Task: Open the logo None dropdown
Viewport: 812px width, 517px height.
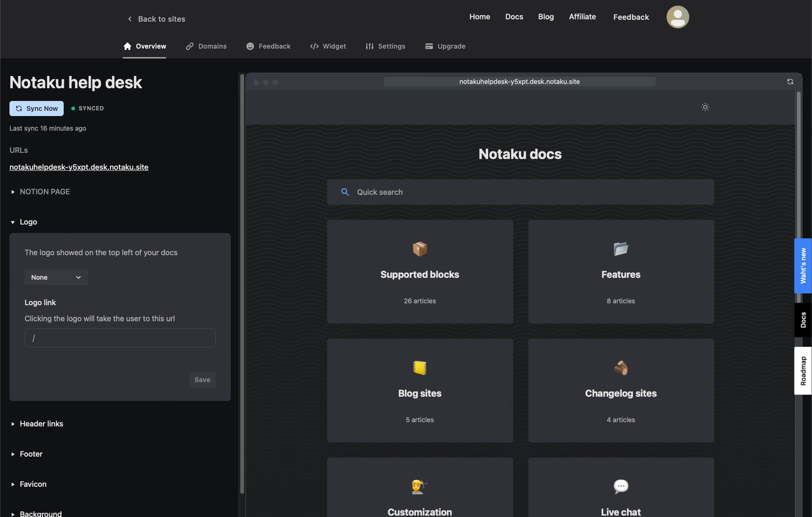Action: click(x=56, y=277)
